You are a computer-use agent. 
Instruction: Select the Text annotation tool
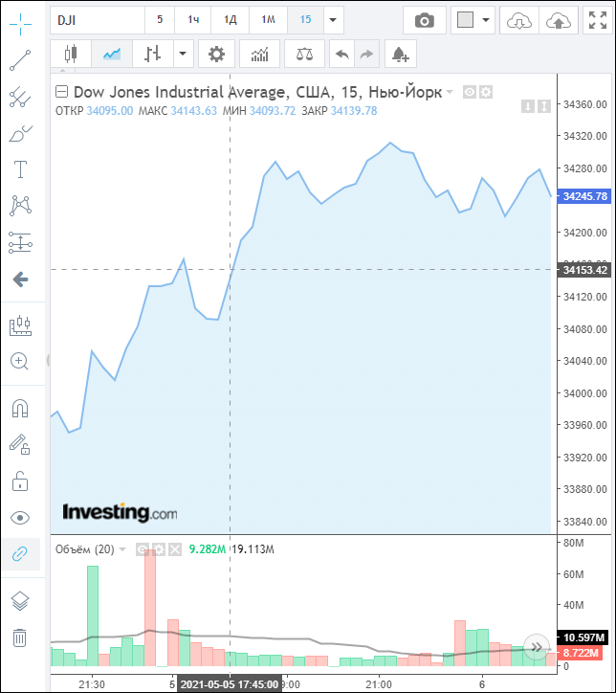point(20,169)
